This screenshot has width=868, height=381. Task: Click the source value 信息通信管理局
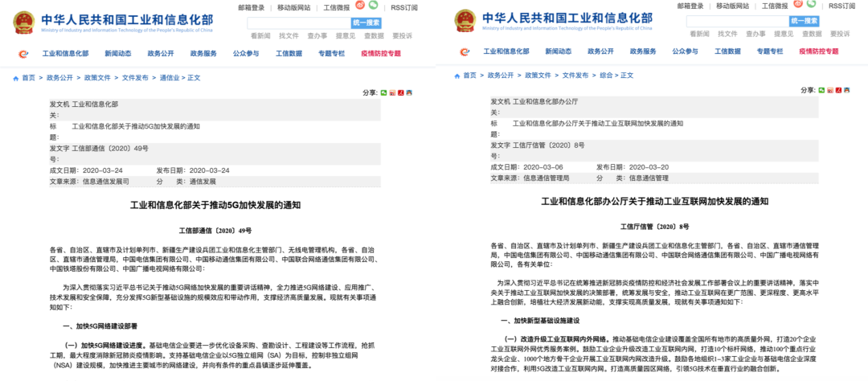coord(547,178)
